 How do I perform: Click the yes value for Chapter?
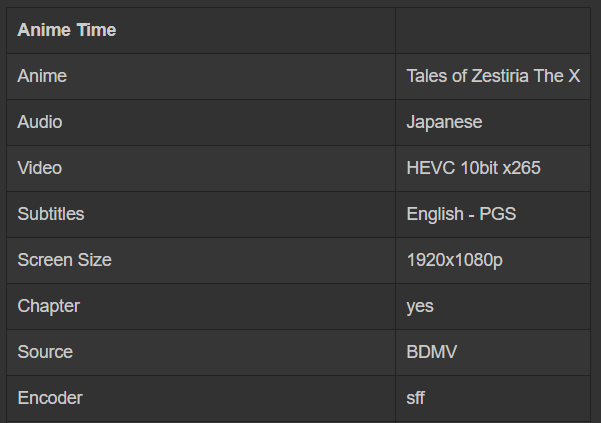[420, 306]
